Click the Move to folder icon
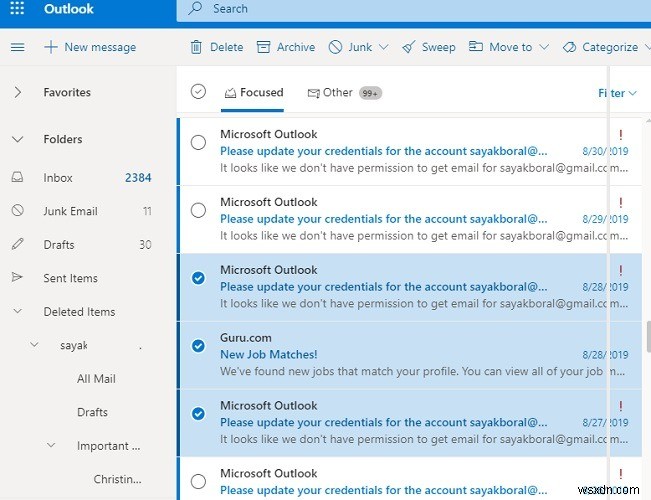 475,46
